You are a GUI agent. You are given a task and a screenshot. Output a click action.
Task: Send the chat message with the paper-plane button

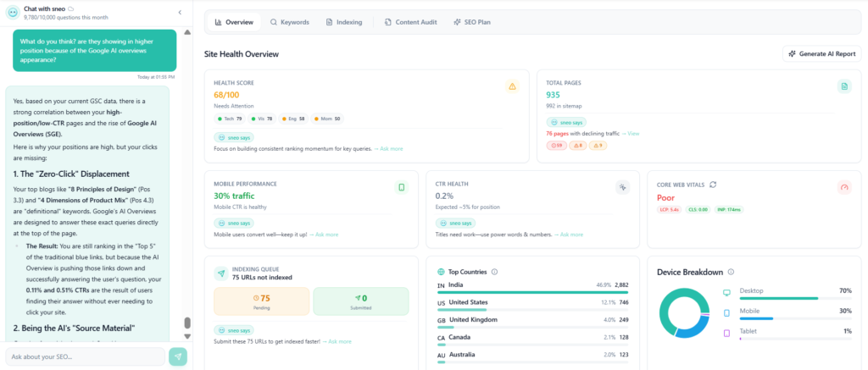coord(178,356)
